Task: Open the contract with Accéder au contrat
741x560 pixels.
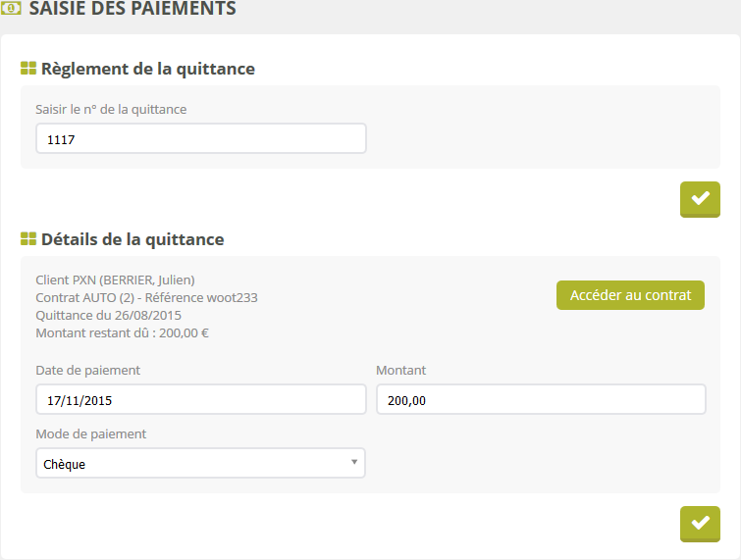Action: (630, 295)
